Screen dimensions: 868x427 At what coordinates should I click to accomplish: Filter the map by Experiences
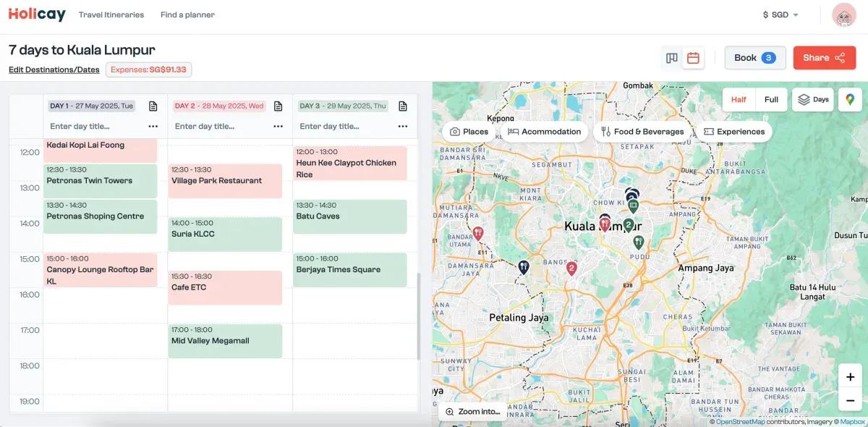(x=733, y=132)
